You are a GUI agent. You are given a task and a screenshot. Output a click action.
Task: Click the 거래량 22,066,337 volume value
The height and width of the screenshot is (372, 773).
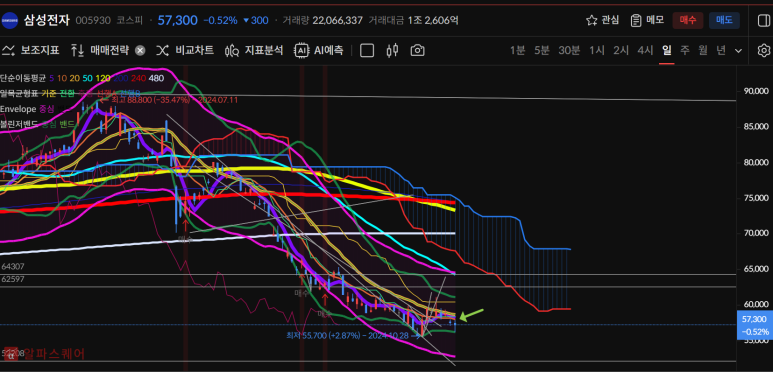[338, 20]
